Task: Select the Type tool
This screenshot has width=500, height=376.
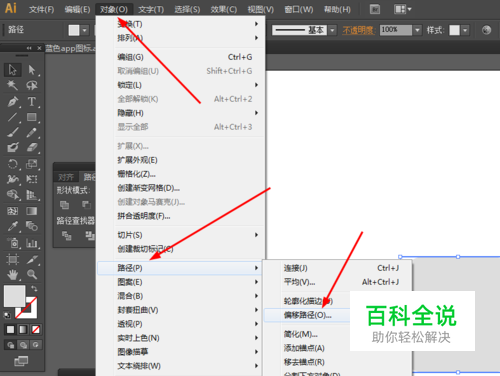Action: point(32,101)
